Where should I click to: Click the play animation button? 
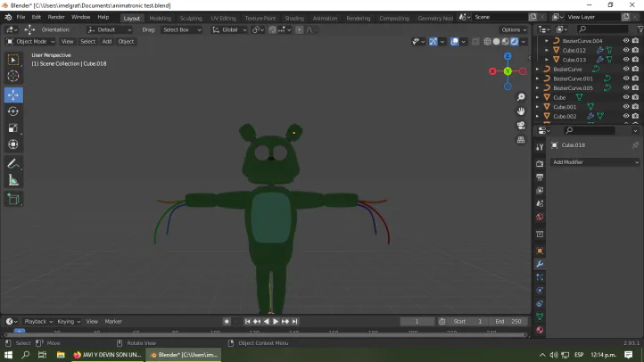click(x=276, y=321)
